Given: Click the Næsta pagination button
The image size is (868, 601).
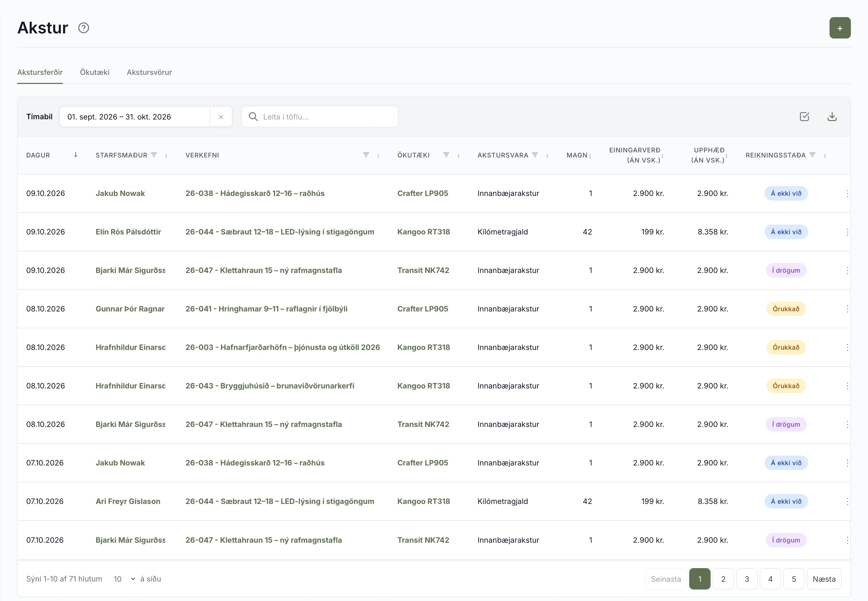Looking at the screenshot, I should click(x=824, y=579).
